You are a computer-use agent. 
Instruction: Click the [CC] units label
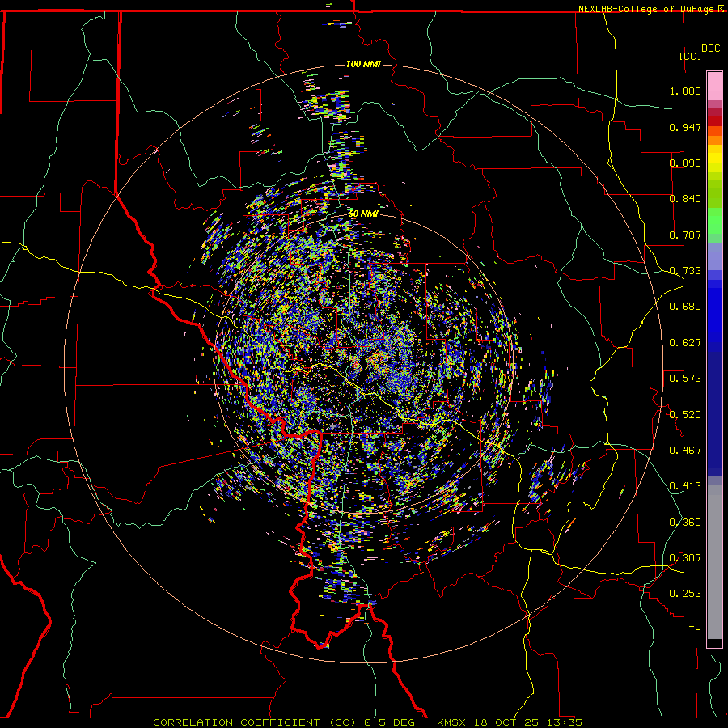[x=690, y=56]
